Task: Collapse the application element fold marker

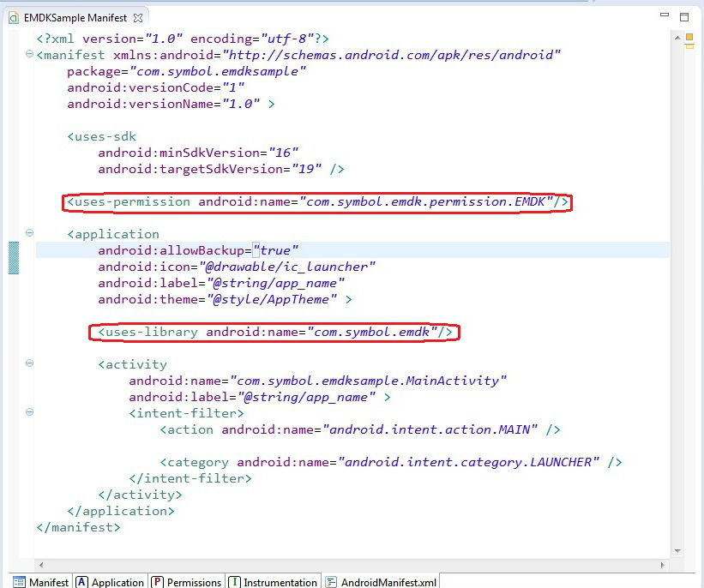Action: click(x=29, y=233)
